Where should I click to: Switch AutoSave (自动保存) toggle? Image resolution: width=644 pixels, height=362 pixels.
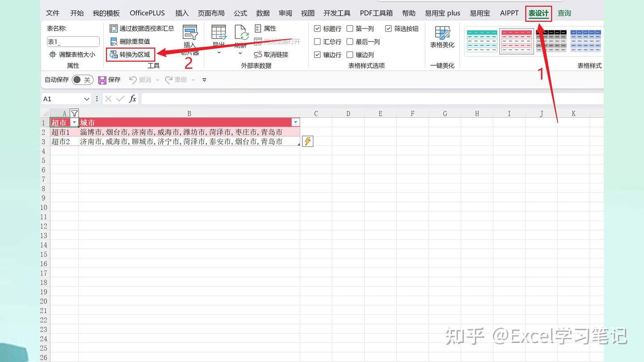[83, 80]
